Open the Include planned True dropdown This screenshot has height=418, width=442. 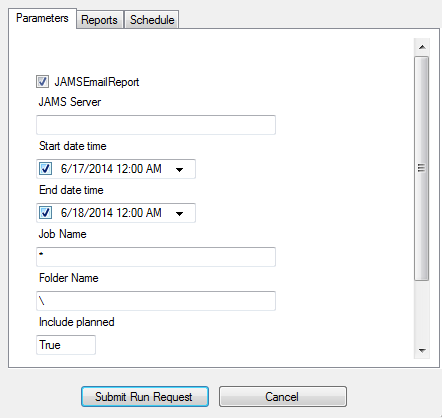[66, 345]
